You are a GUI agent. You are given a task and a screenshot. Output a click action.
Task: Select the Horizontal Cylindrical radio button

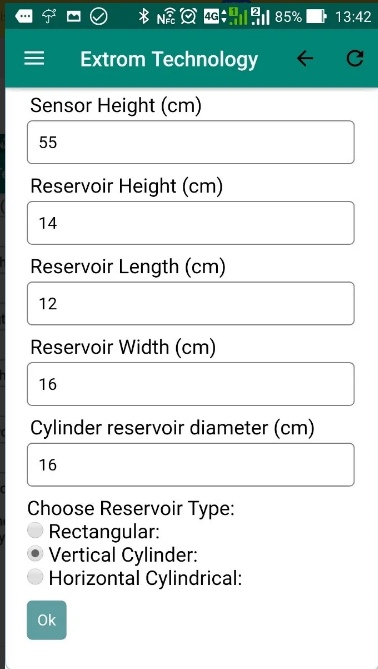35,577
